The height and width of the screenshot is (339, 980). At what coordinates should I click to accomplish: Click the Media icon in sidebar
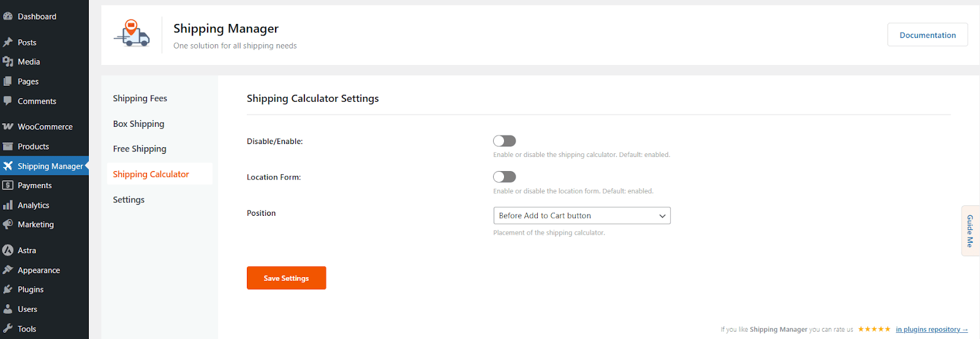point(8,62)
